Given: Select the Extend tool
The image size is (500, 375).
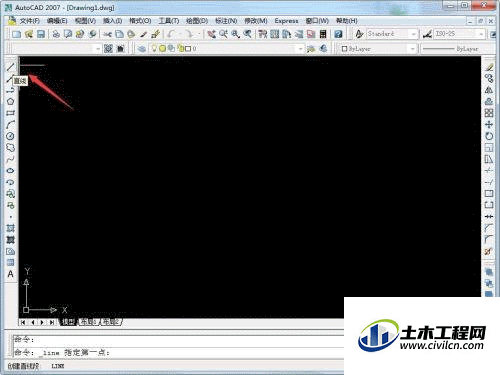Looking at the screenshot, I should 489,182.
